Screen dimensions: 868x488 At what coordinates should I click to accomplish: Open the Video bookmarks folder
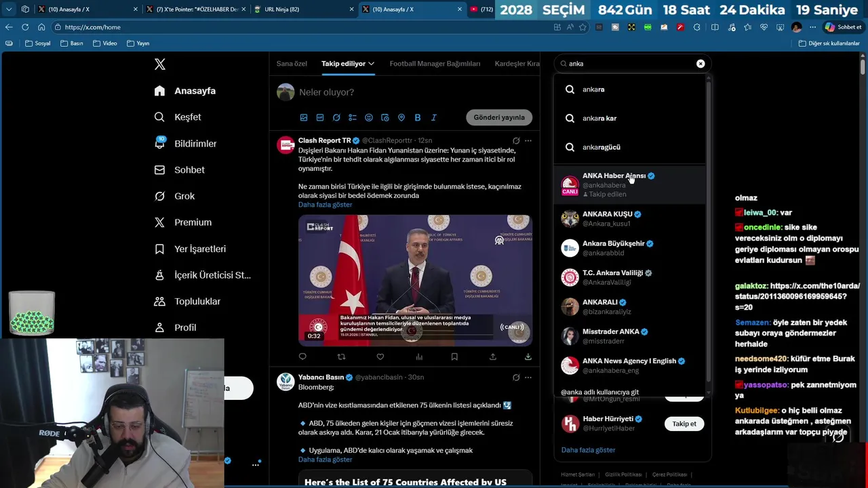pyautogui.click(x=105, y=43)
